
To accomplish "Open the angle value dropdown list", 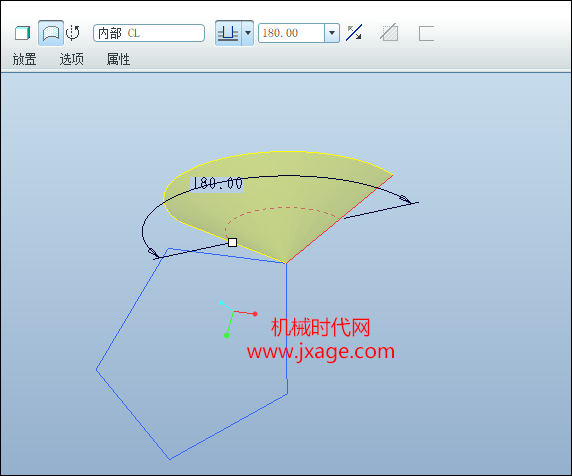I will click(x=332, y=33).
